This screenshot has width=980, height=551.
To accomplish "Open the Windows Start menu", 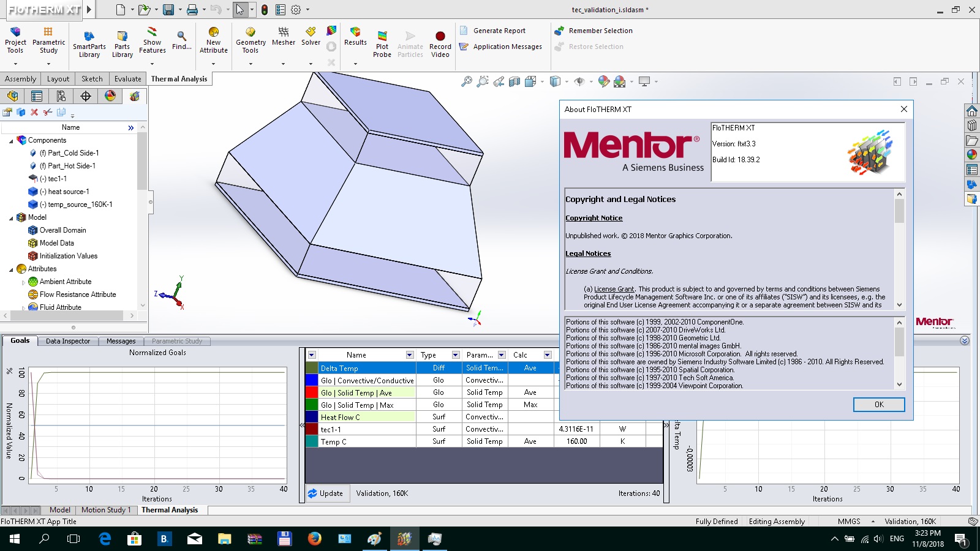I will click(x=15, y=539).
